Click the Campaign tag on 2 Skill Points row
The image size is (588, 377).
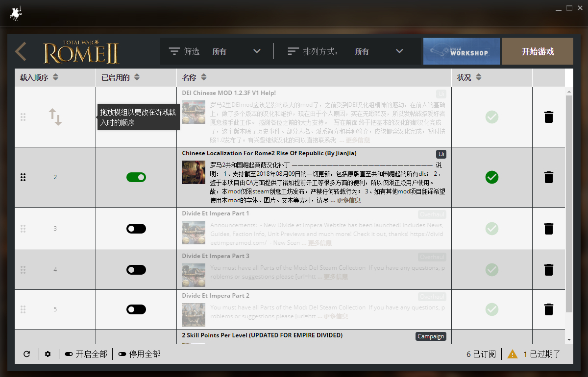431,336
